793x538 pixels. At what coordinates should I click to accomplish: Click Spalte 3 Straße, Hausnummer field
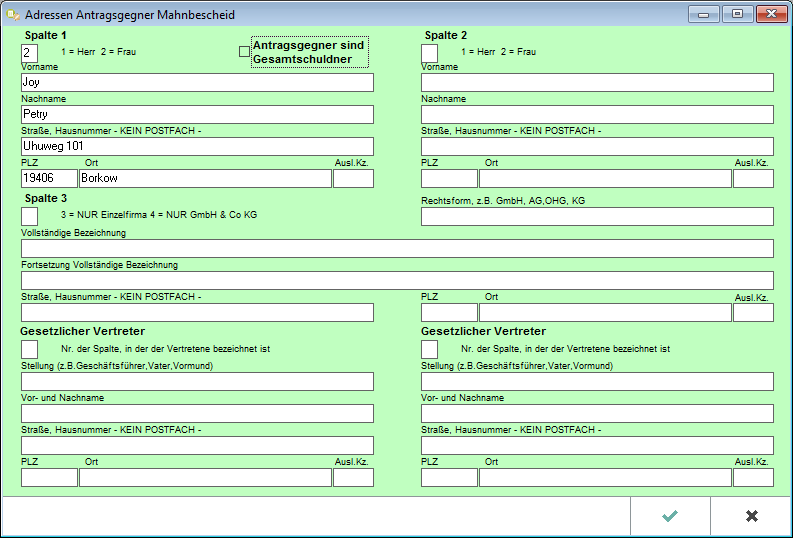(x=197, y=312)
